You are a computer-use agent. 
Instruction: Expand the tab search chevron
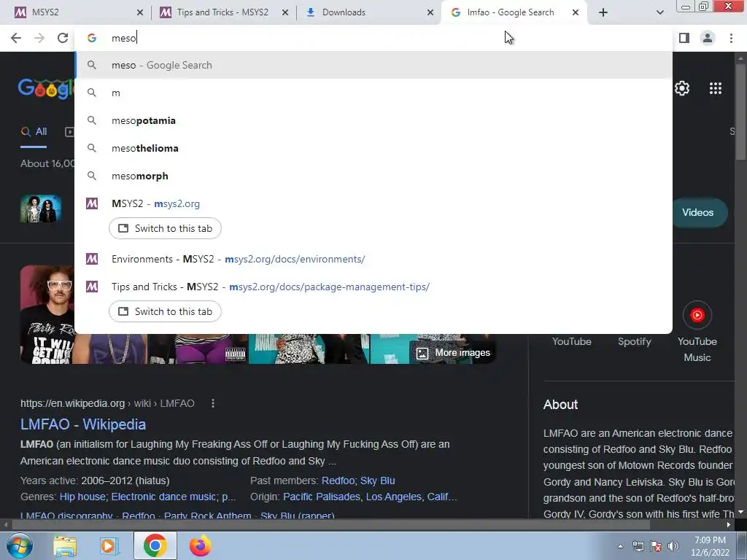(x=659, y=12)
